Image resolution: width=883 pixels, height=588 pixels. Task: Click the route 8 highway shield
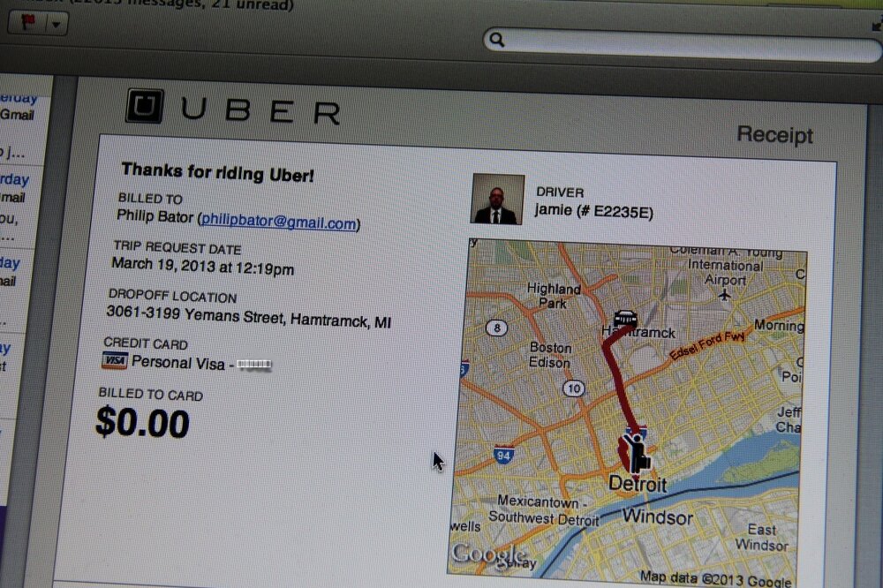coord(496,328)
